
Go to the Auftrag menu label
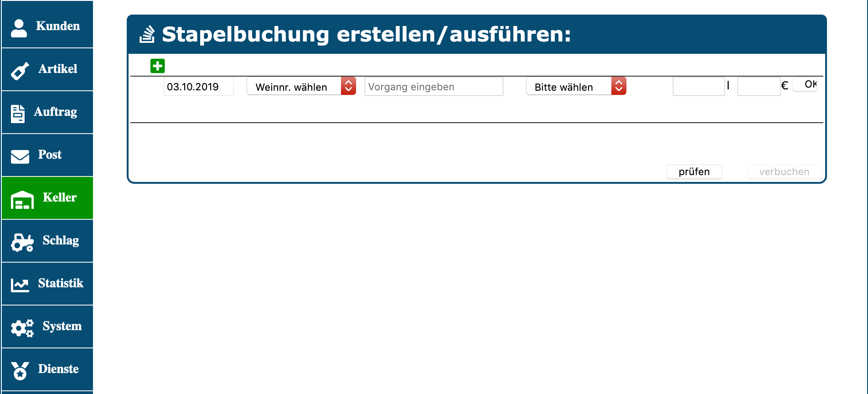(x=56, y=112)
